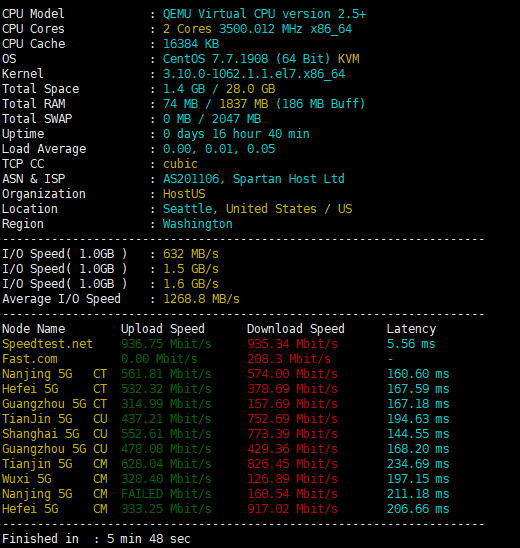Image resolution: width=520 pixels, height=548 pixels.
Task: Click the Hefei 5G CT node label
Action: [x=55, y=389]
